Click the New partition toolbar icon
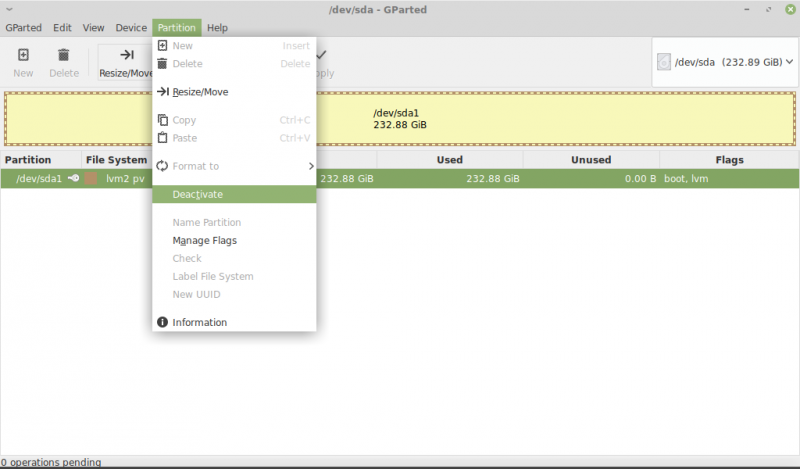This screenshot has width=800, height=469. (23, 55)
